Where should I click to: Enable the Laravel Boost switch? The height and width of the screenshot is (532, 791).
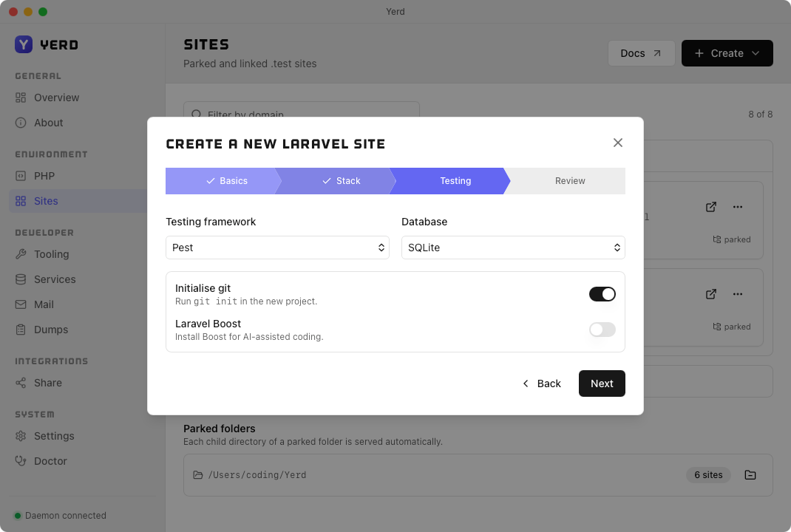[x=602, y=330]
